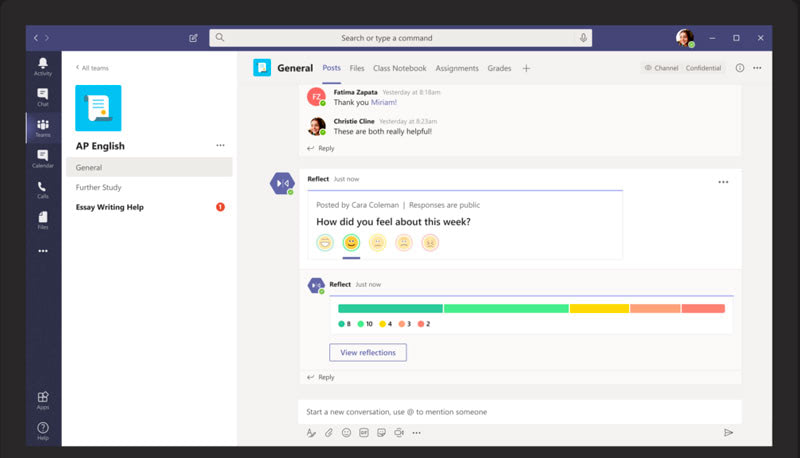Open the GIF picker icon
Screen dimensions: 800x458
click(364, 433)
